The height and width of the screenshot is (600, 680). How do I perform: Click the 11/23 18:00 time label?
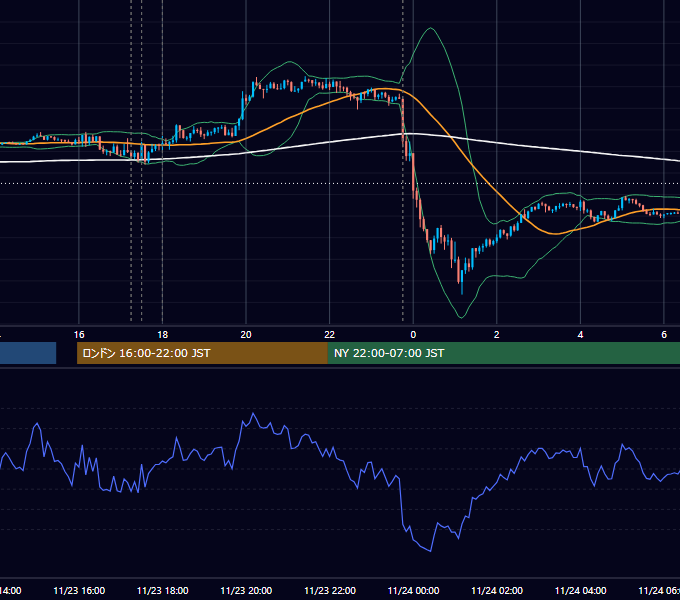163,590
